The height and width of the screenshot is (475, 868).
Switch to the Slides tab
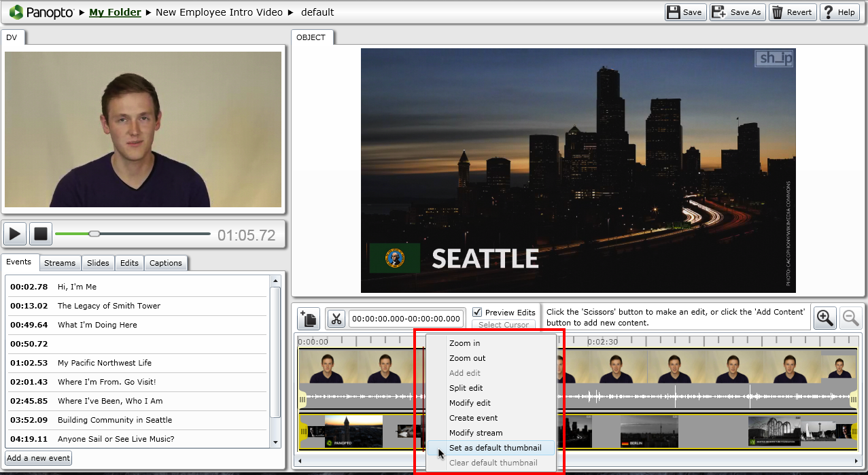(x=98, y=263)
